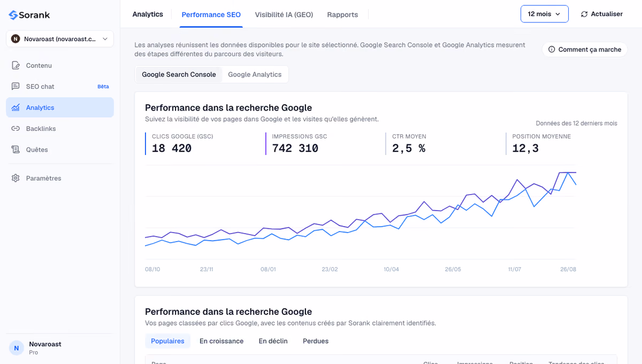642x364 pixels.
Task: Show the En déclin pages tab
Action: pos(273,341)
